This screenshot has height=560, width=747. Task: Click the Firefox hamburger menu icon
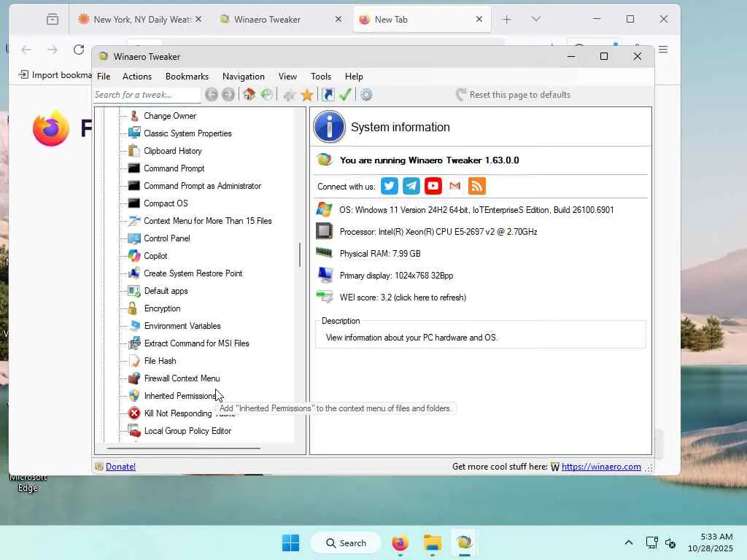663,50
